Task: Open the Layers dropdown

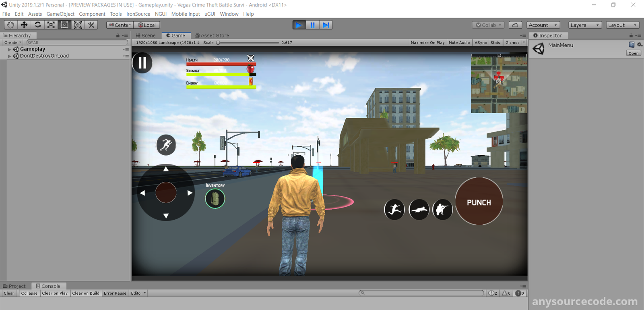Action: pyautogui.click(x=585, y=25)
